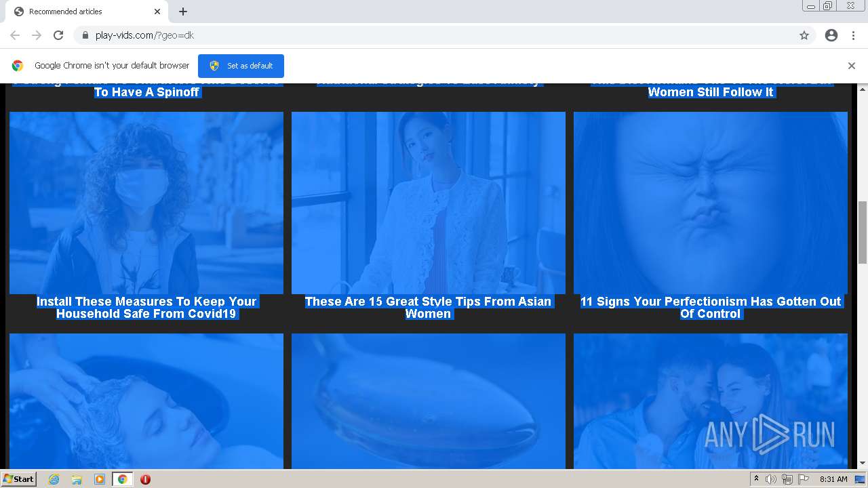Open the To Have A Spinoff headline
Screen dimensions: 868x488
[x=146, y=92]
